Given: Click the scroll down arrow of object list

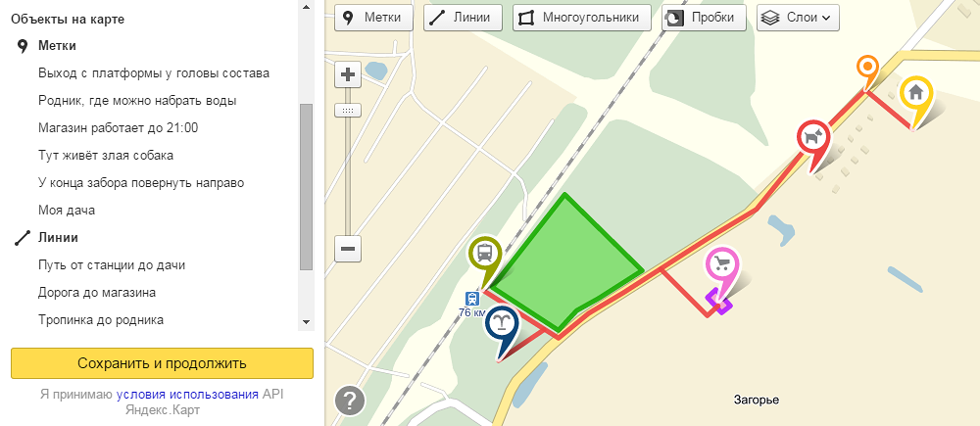Looking at the screenshot, I should click(x=306, y=322).
